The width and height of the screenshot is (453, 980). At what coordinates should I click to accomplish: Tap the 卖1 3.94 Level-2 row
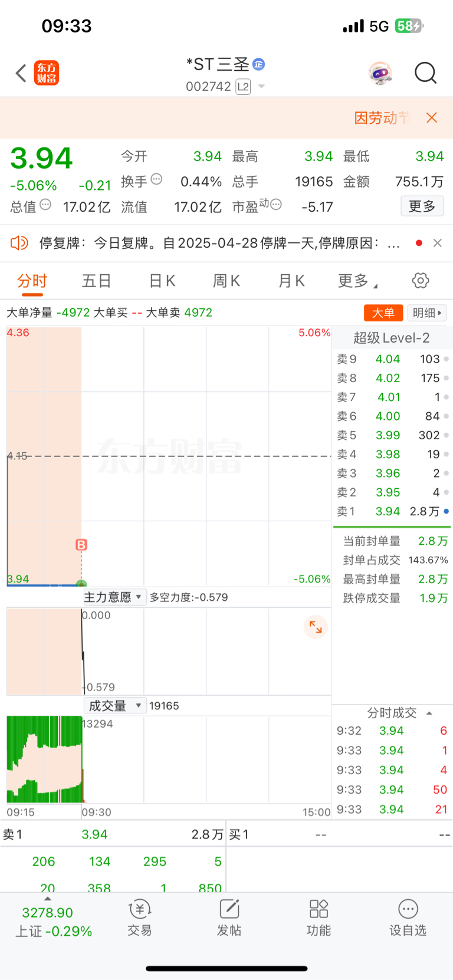[392, 511]
